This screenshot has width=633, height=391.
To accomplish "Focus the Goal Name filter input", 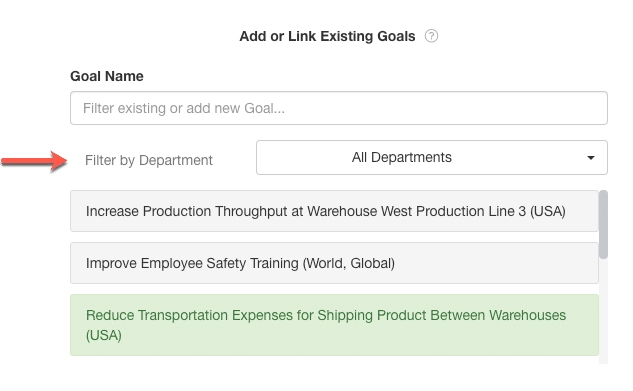I will pos(339,108).
